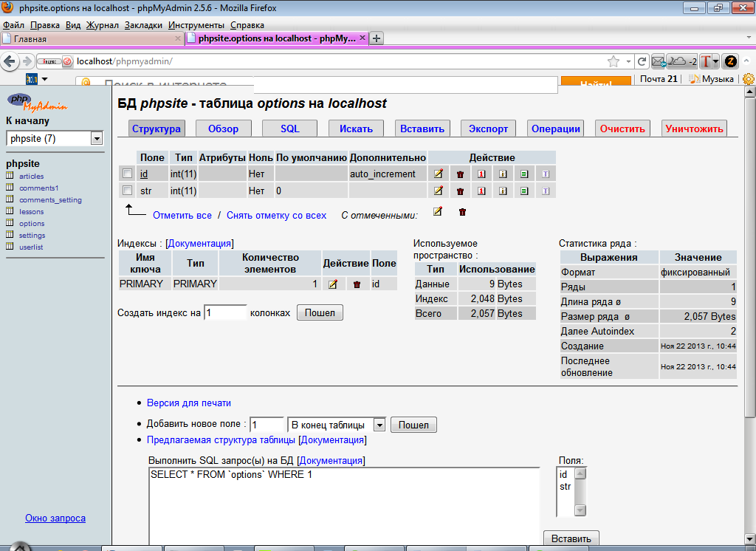Reload the page in Firefox
This screenshot has width=756, height=551.
coord(642,61)
